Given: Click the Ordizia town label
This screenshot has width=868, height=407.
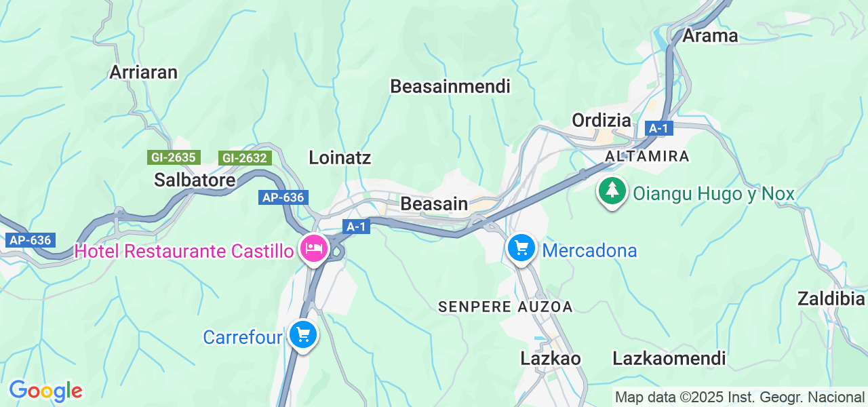Looking at the screenshot, I should point(601,120).
